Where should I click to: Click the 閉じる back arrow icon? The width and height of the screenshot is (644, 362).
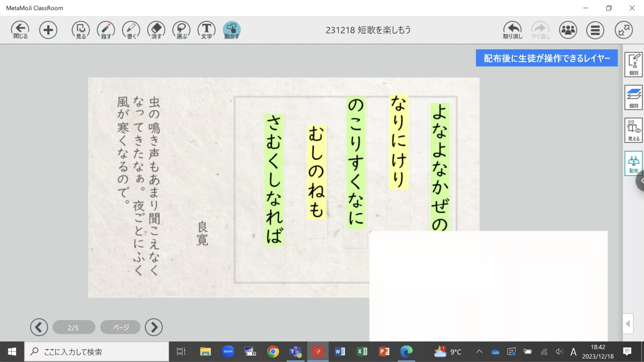coord(20,30)
